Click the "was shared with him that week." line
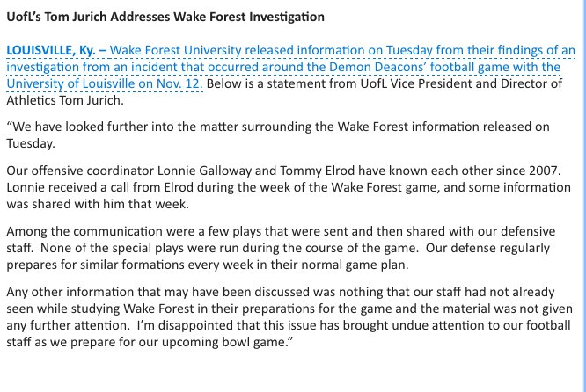586x392 pixels. [98, 204]
